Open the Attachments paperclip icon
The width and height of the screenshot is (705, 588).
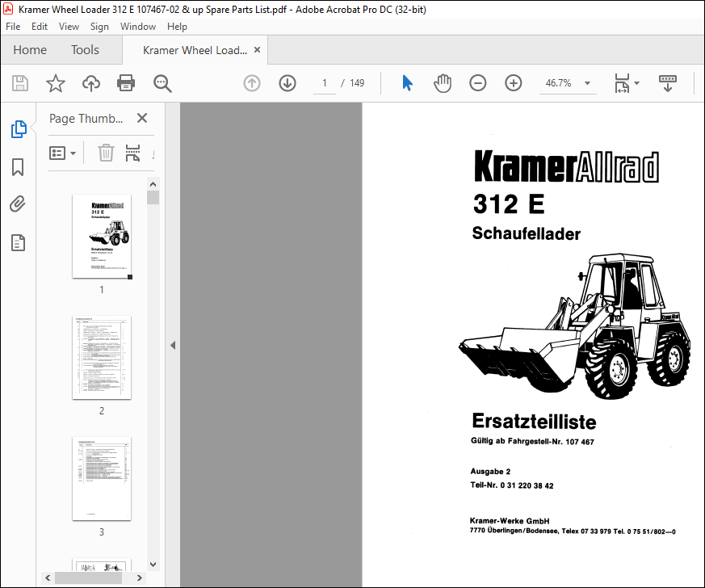18,204
